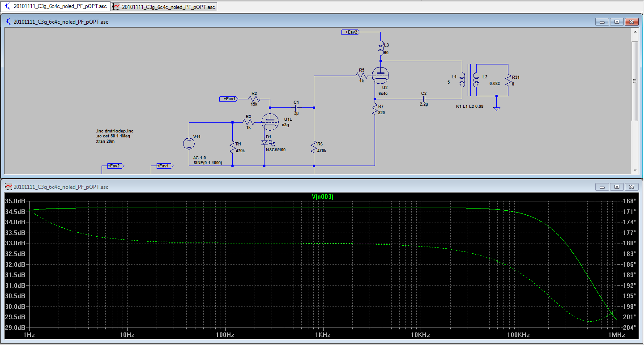The width and height of the screenshot is (644, 345).
Task: Click the ;tran 20m comment text
Action: pos(105,141)
